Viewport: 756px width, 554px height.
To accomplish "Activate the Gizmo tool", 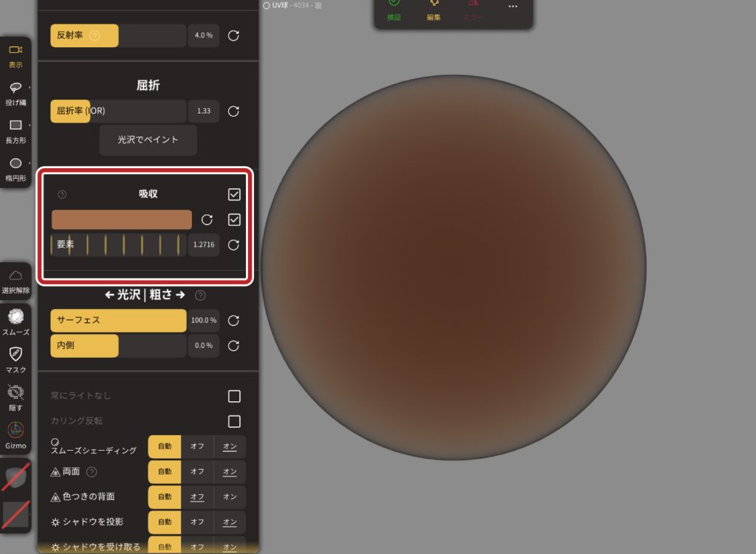I will pos(16,434).
